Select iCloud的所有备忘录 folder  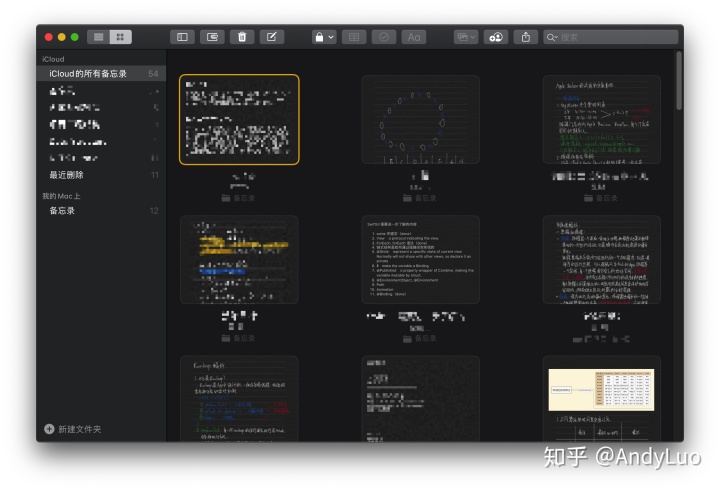101,73
